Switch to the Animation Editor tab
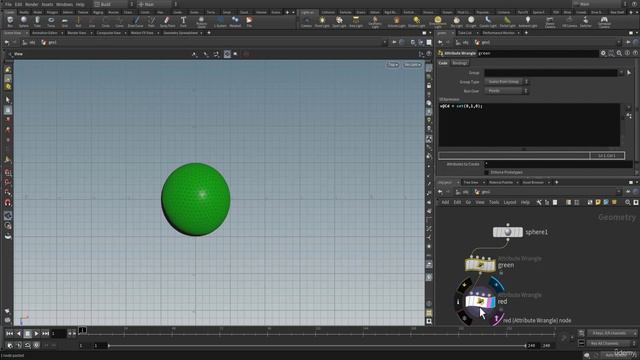This screenshot has width=640, height=360. 45,33
